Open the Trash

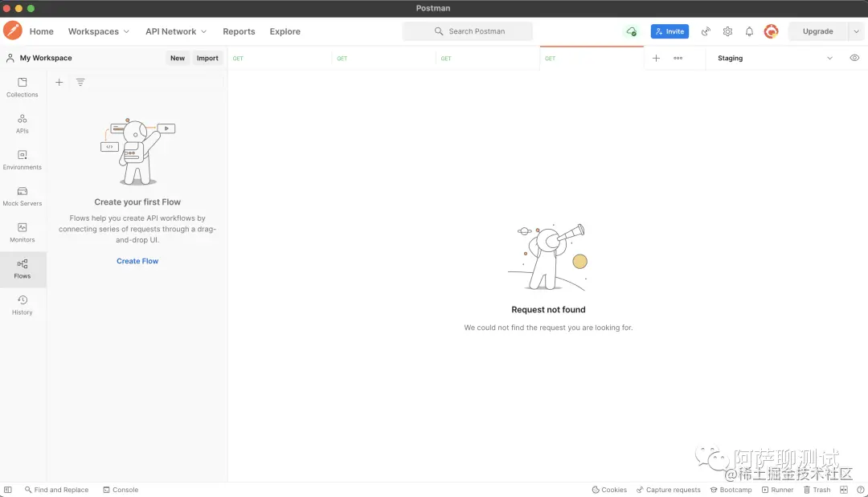tap(817, 490)
